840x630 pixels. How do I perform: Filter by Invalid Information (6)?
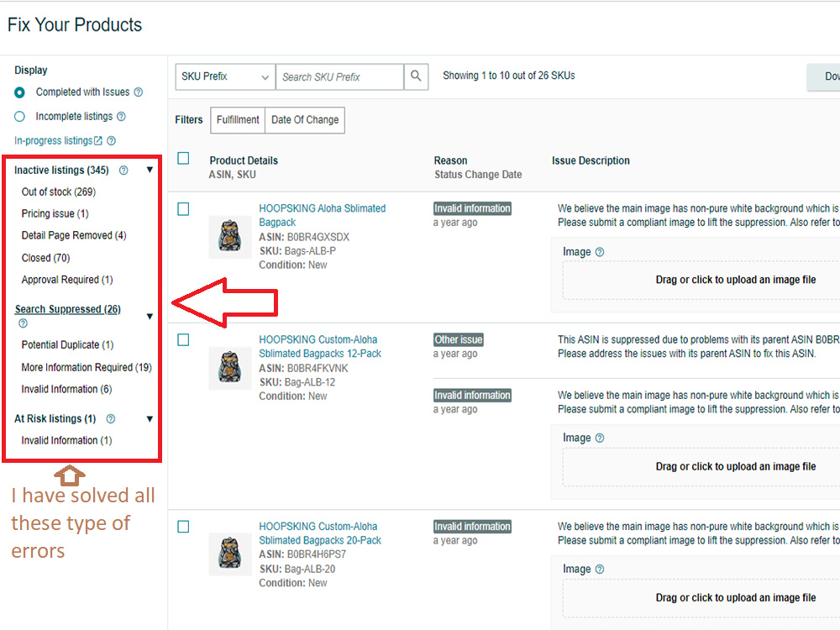[66, 390]
